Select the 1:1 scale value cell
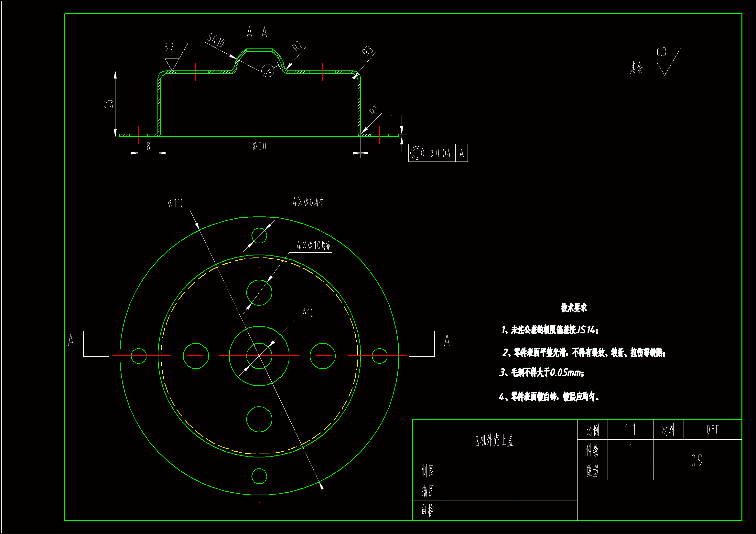Screen dimensions: 756x534 [630, 430]
